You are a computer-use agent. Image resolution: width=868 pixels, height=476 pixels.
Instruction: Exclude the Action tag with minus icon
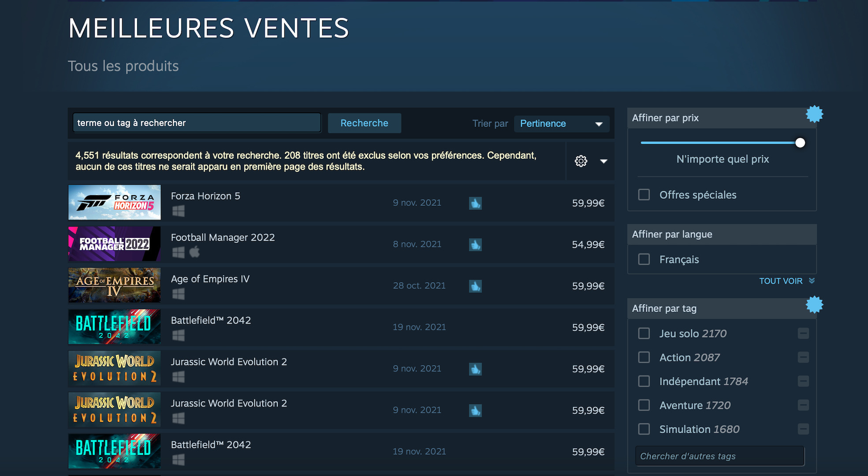coord(803,357)
